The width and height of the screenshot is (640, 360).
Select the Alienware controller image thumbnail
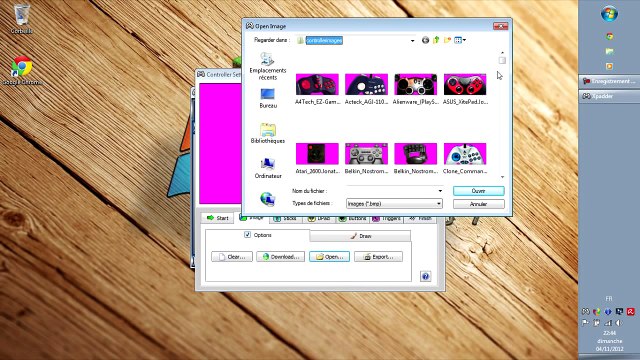click(x=416, y=84)
